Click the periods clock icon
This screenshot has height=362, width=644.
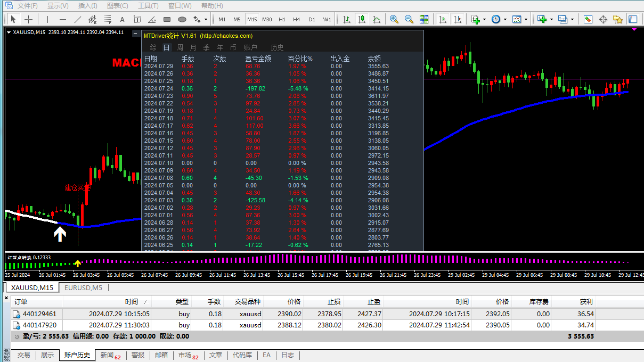tap(496, 19)
